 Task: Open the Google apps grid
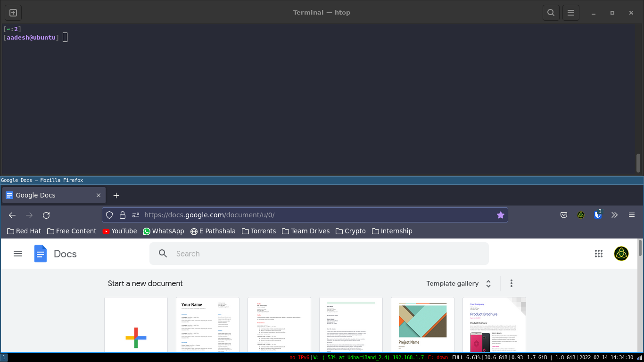point(599,253)
